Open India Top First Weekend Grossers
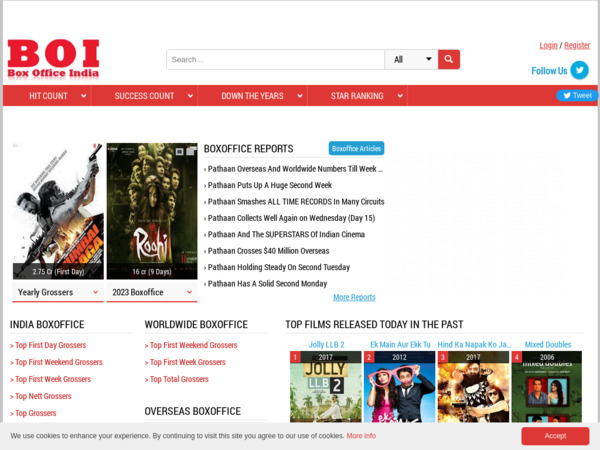Screen dimensions: 600x450 (x=59, y=362)
